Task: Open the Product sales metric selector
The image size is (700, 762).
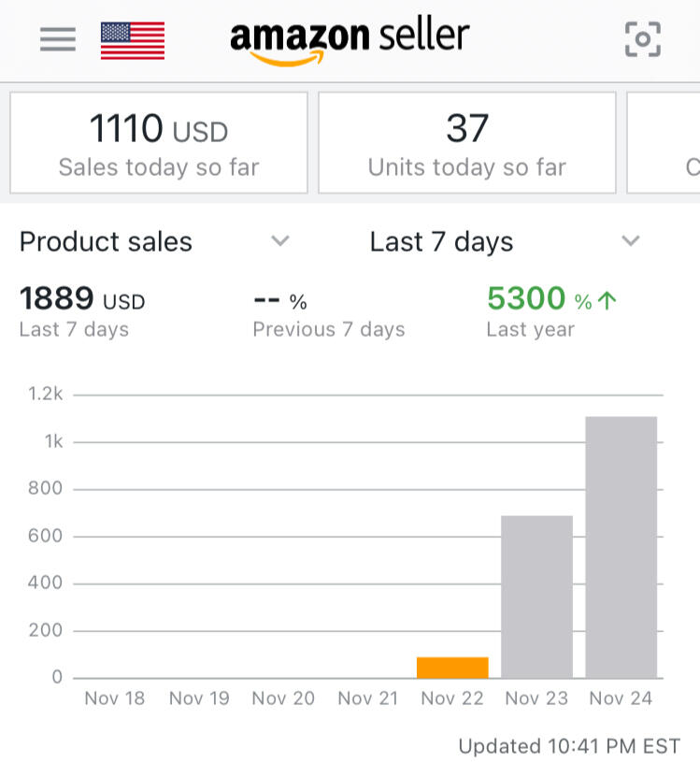Action: point(106,241)
